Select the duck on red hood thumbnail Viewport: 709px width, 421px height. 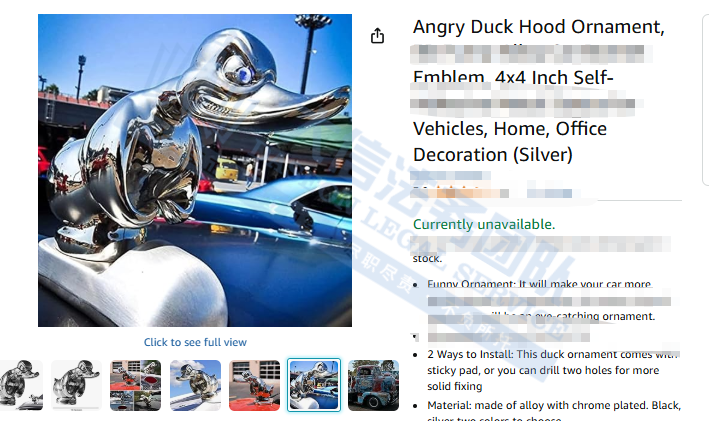(x=255, y=385)
